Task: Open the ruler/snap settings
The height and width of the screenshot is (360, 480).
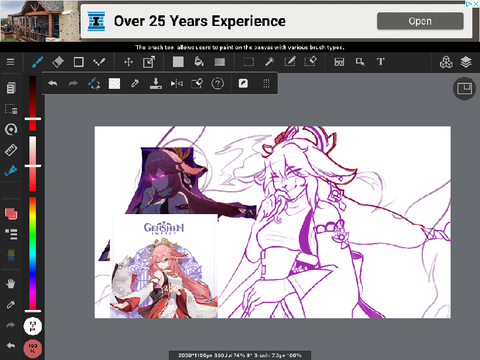Action: [11, 150]
